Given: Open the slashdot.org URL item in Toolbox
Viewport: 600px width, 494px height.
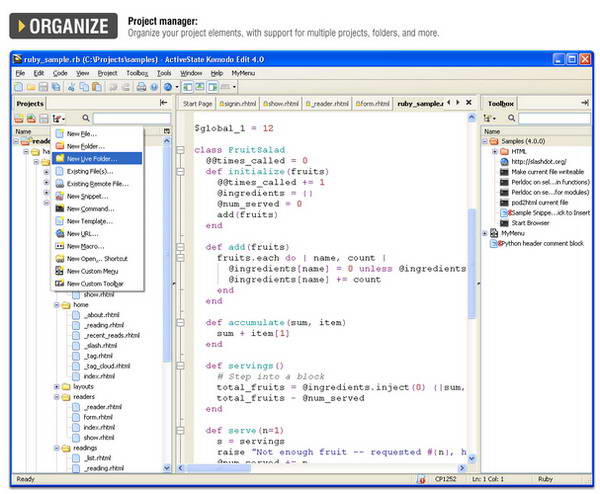Looking at the screenshot, I should (539, 161).
